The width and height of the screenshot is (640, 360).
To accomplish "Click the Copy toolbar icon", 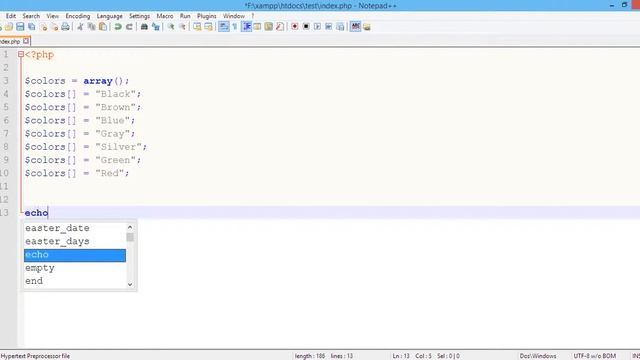I will [91, 27].
